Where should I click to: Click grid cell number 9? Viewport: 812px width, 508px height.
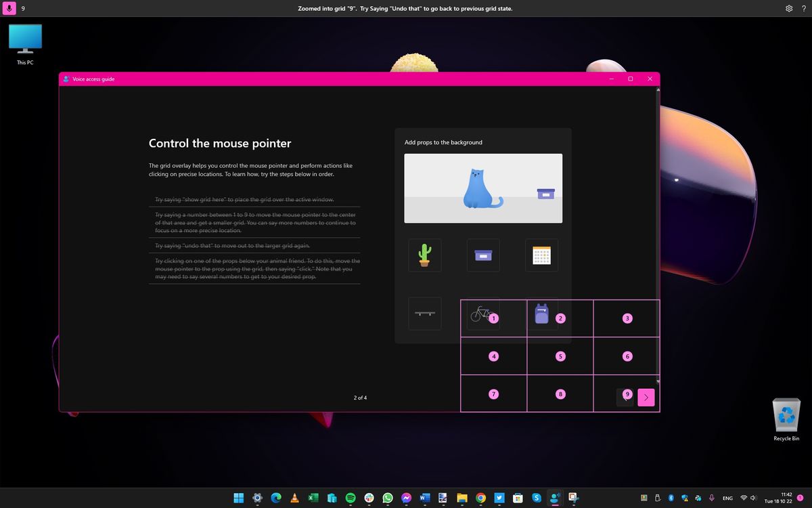[627, 394]
